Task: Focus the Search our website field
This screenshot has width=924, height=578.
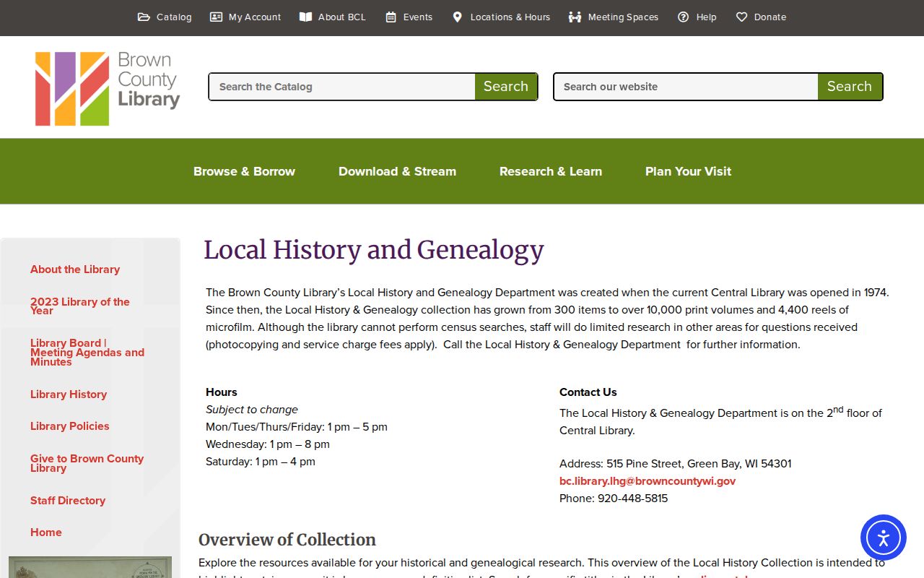Action: click(686, 87)
